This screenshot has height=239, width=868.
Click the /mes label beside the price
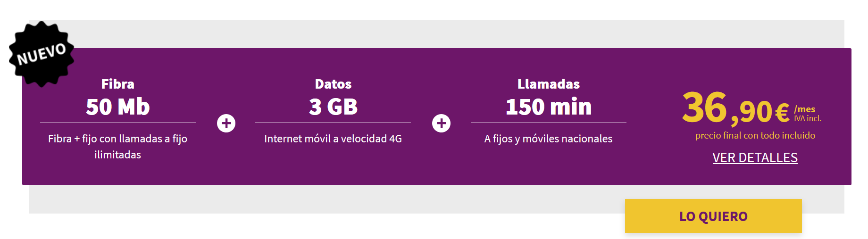coord(805,109)
